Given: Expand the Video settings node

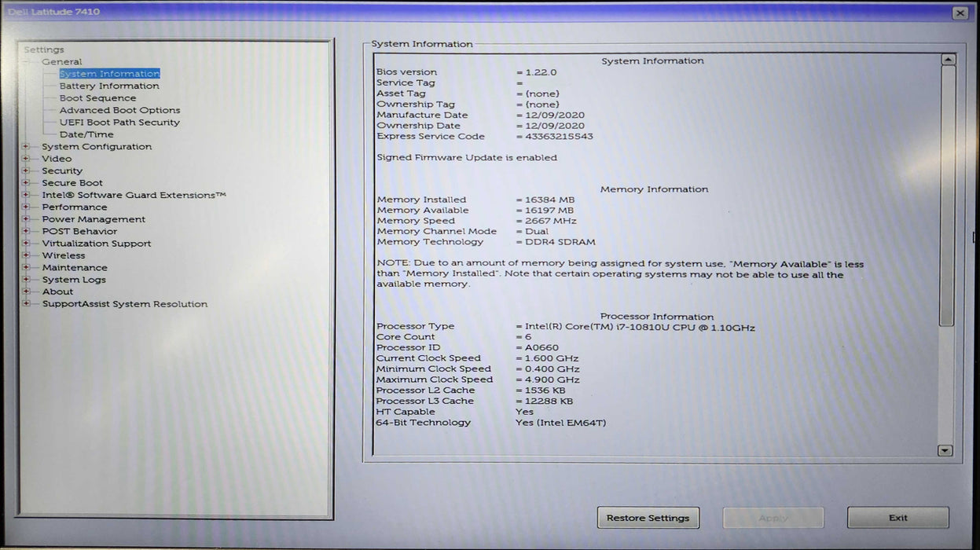Looking at the screenshot, I should coord(26,159).
